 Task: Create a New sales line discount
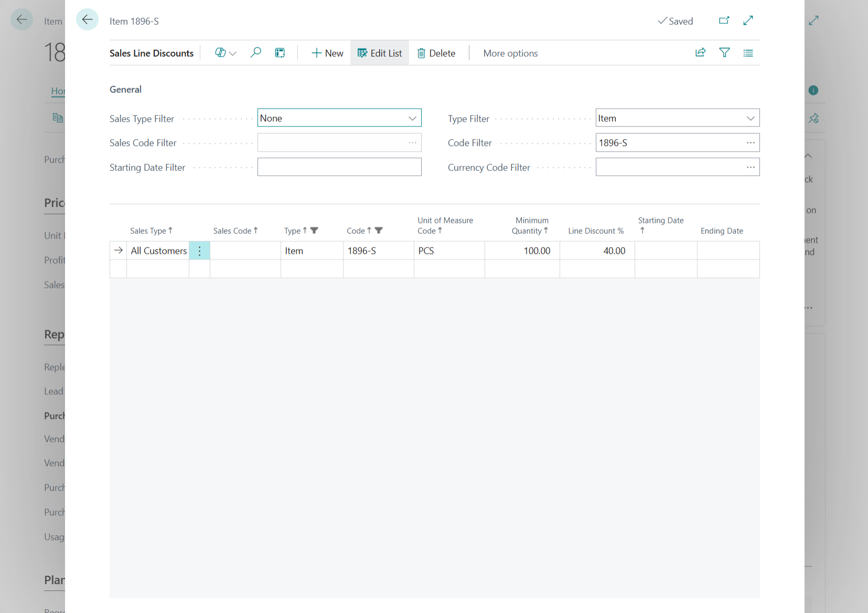[x=327, y=53]
